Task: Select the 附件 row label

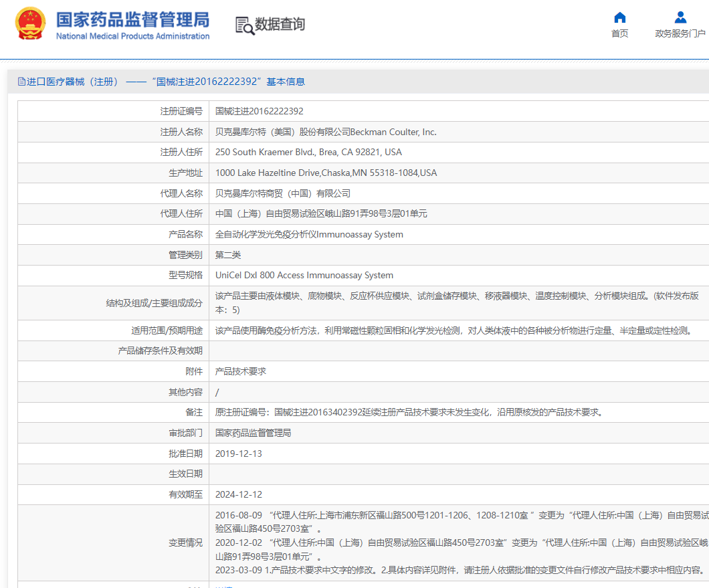Action: tap(194, 371)
